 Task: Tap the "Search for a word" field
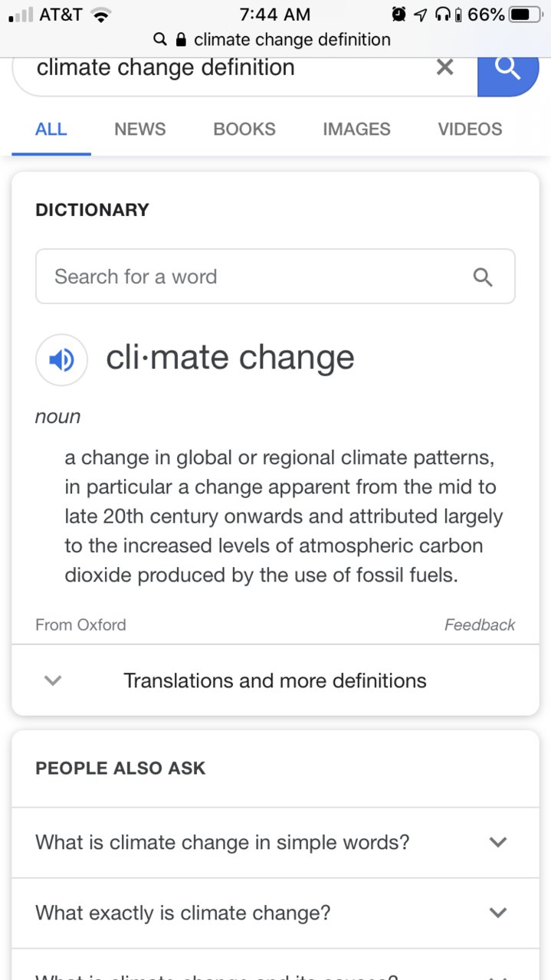pos(275,277)
